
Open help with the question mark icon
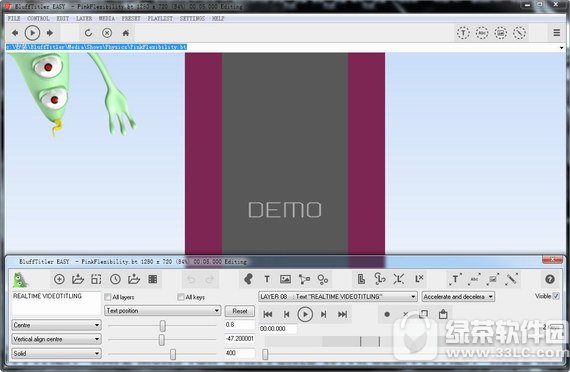point(550,279)
